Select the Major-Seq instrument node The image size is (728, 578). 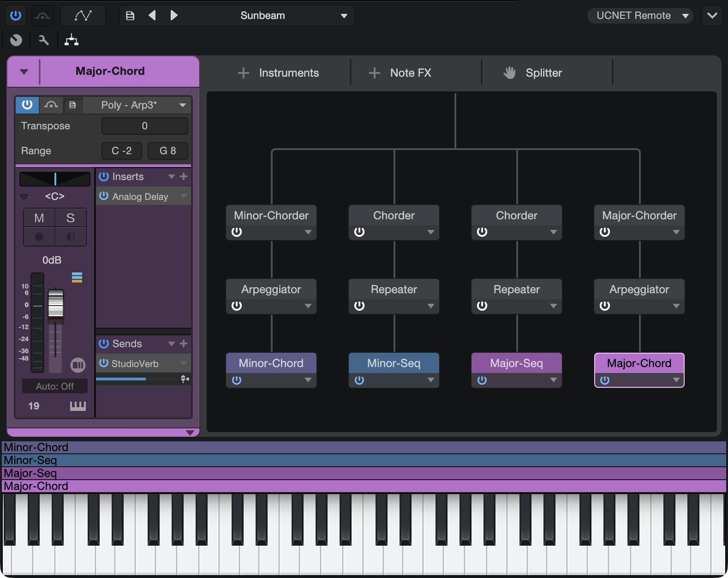517,363
